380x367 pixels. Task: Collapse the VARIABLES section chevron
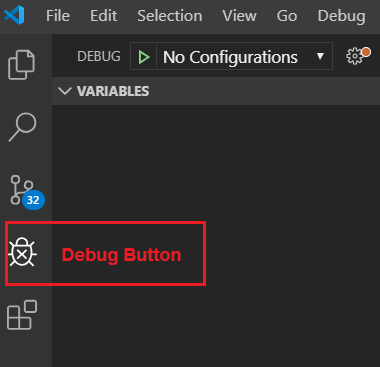pos(65,91)
